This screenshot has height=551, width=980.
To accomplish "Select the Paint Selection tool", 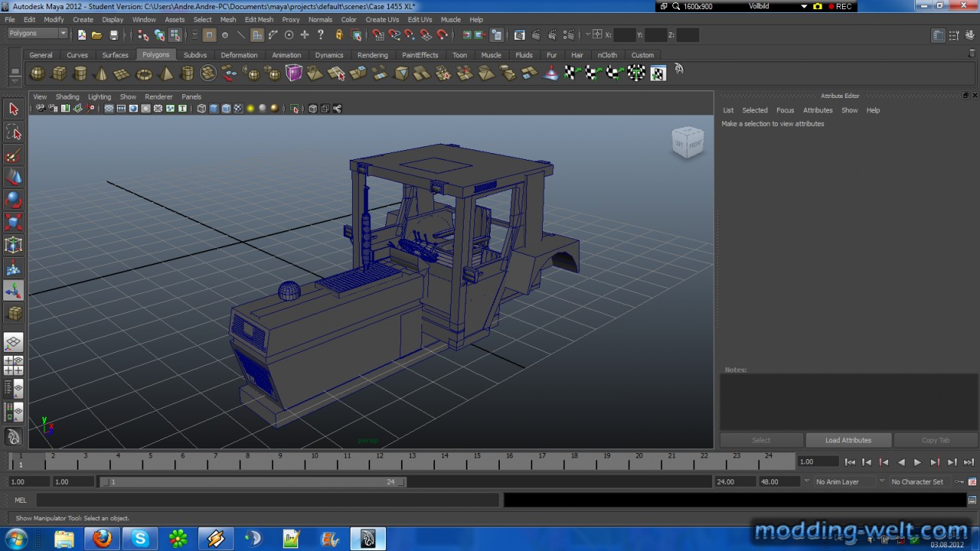I will (14, 155).
